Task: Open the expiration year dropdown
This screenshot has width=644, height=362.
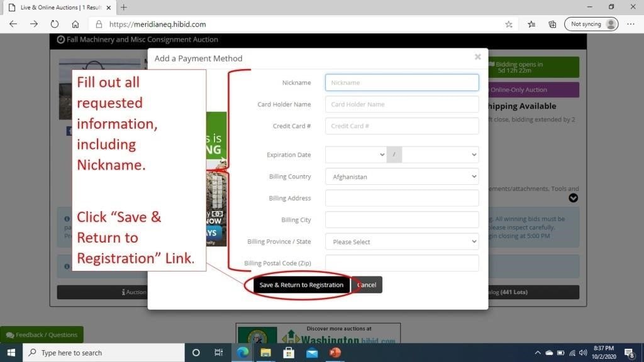Action: coord(440,155)
